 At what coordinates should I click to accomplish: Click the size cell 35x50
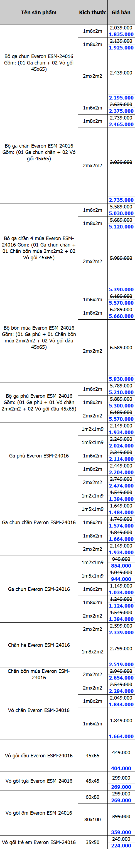[x=92, y=842]
